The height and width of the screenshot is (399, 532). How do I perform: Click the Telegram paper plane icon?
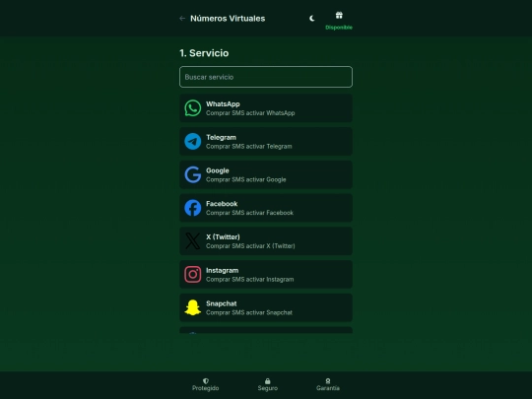coord(193,142)
